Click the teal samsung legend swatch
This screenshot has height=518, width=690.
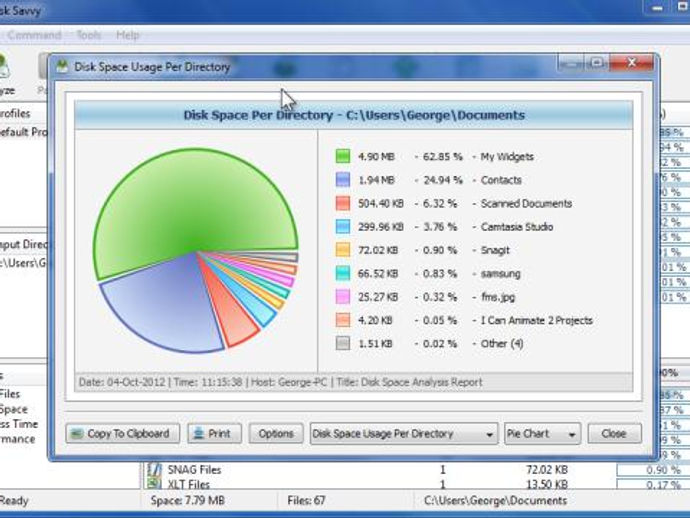343,273
